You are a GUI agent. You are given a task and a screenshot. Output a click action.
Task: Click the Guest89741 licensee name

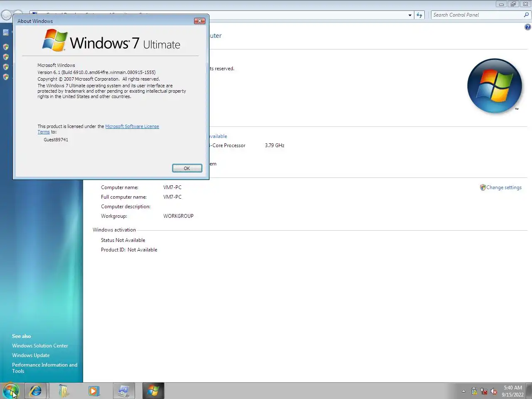coord(56,140)
